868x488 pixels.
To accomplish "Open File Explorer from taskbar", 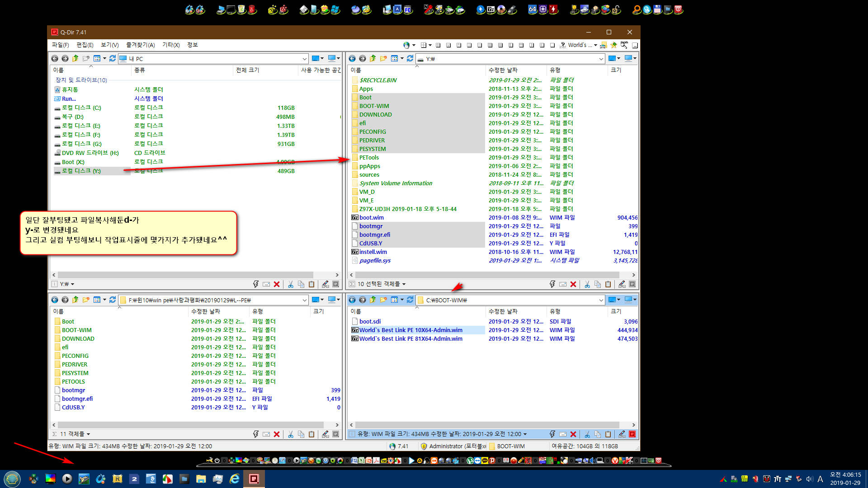I will [x=201, y=479].
